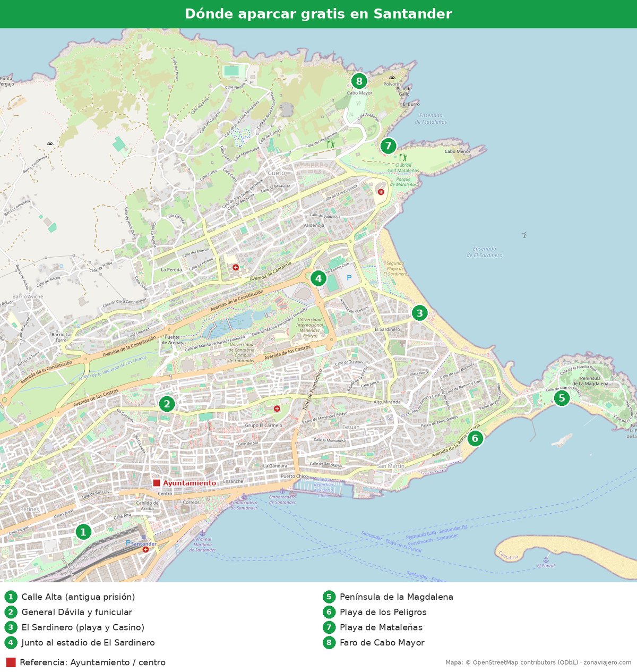This screenshot has width=637, height=672.
Task: Click legend text 'General Dávila y funicular'
Action: pyautogui.click(x=76, y=612)
